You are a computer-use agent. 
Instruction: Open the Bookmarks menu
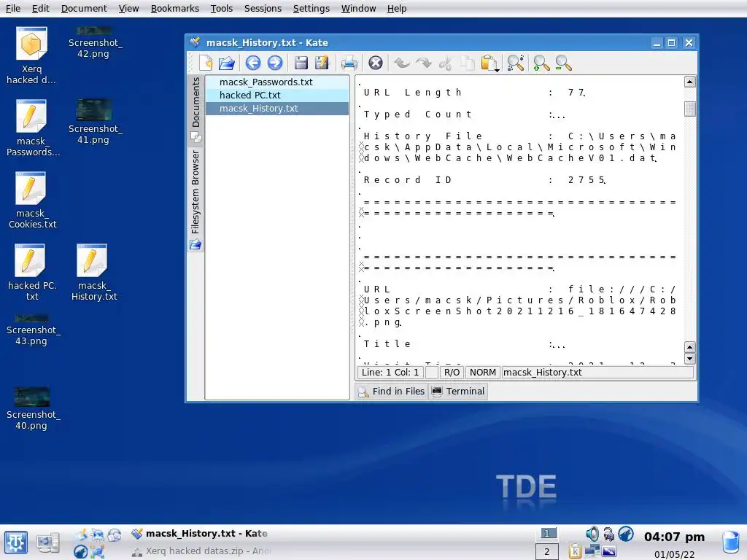175,9
